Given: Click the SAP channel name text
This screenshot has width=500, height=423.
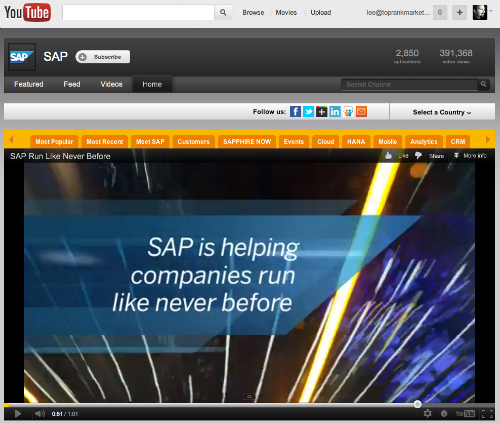Looking at the screenshot, I should [x=55, y=57].
